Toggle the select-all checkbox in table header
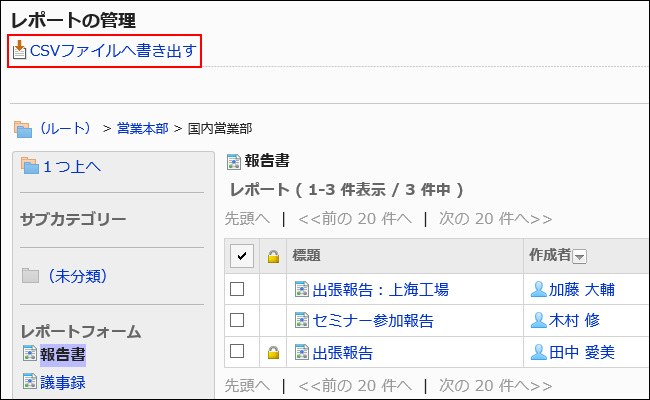Screen dimensions: 650x400 point(242,256)
